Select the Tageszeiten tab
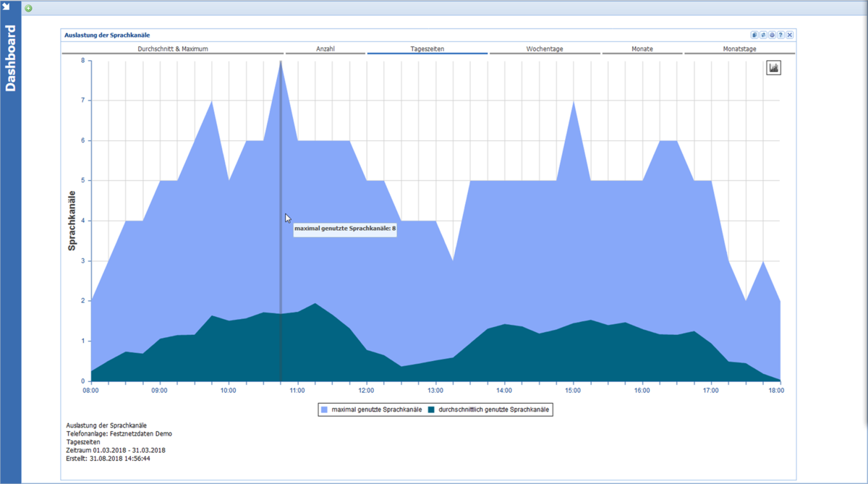868x484 pixels. tap(427, 49)
